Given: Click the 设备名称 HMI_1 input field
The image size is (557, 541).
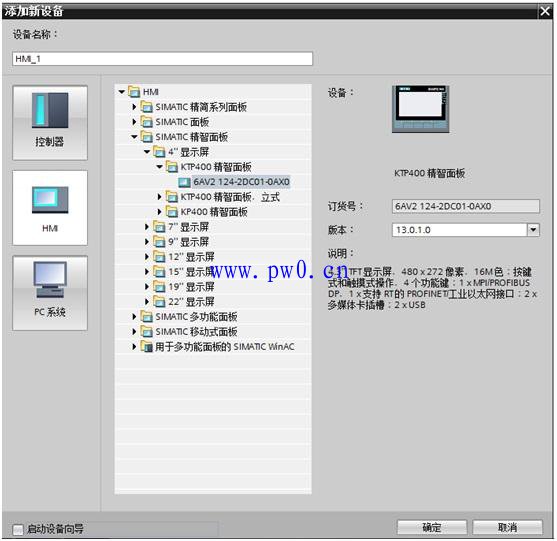Looking at the screenshot, I should point(162,59).
